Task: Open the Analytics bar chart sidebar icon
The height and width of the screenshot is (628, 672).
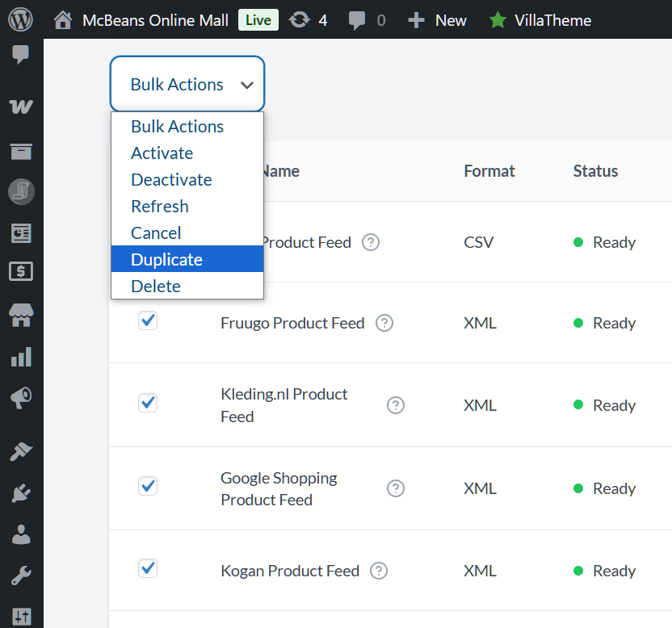Action: (x=21, y=357)
